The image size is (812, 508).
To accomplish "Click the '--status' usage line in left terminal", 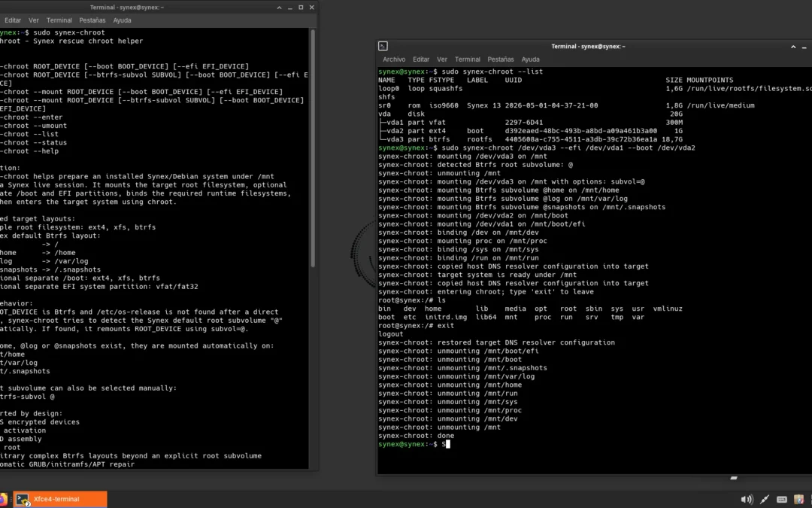I will click(33, 142).
